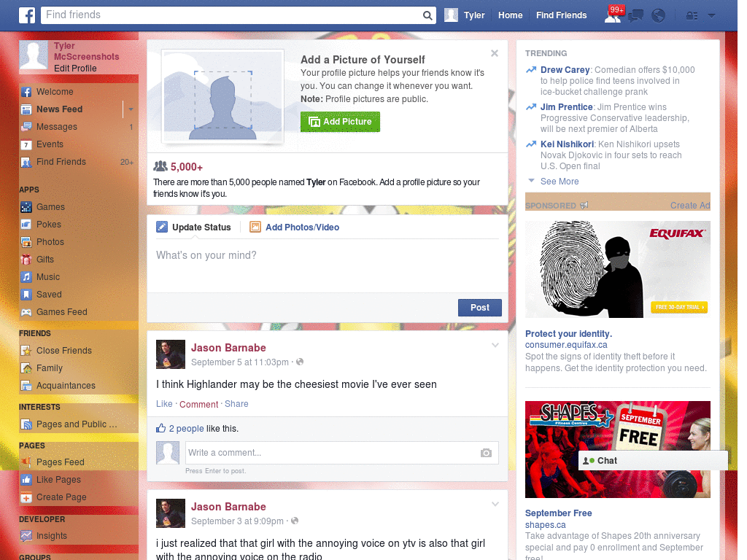The height and width of the screenshot is (560, 747).
Task: Click the Create Page plus icon
Action: [x=26, y=497]
